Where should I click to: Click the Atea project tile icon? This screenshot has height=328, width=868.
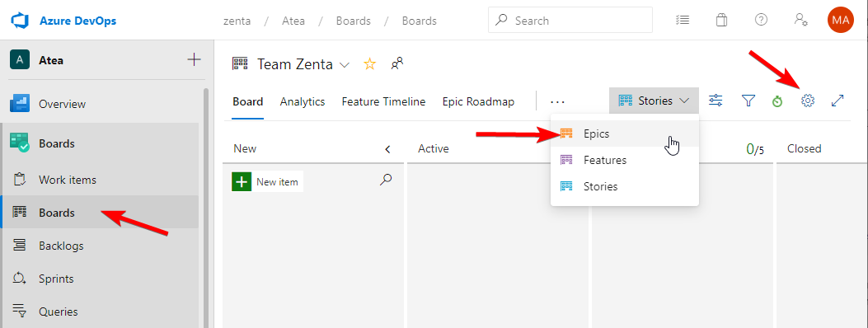(20, 59)
